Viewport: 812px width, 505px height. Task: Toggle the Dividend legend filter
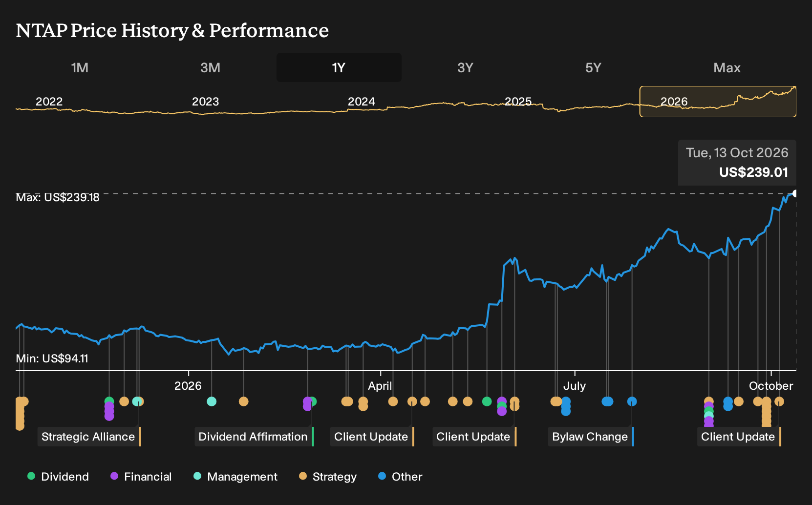click(x=58, y=477)
